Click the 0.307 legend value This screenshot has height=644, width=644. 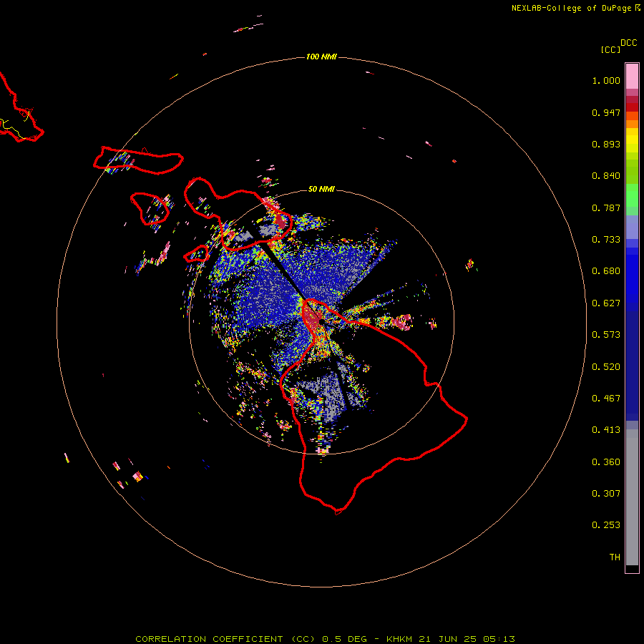606,494
